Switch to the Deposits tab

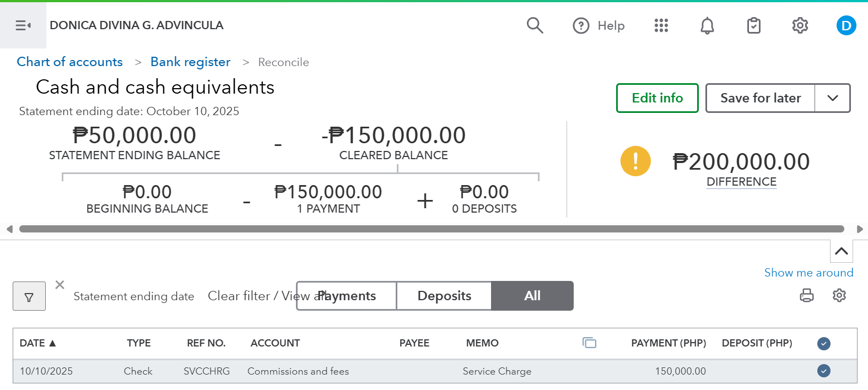(x=444, y=296)
